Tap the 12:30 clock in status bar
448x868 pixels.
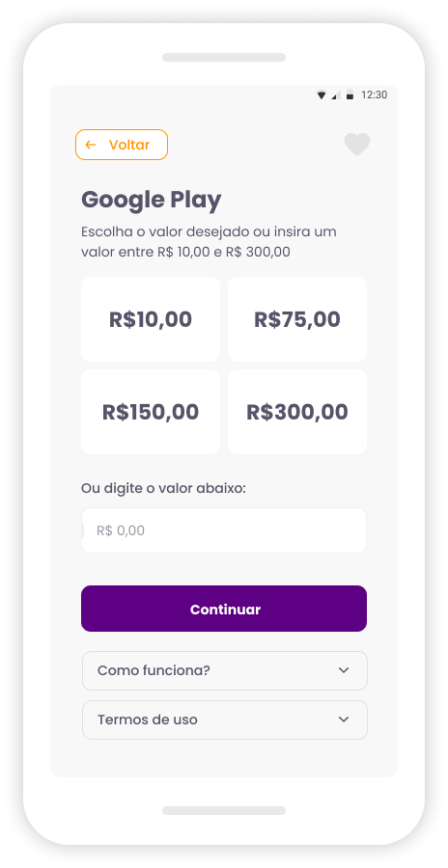tap(375, 95)
